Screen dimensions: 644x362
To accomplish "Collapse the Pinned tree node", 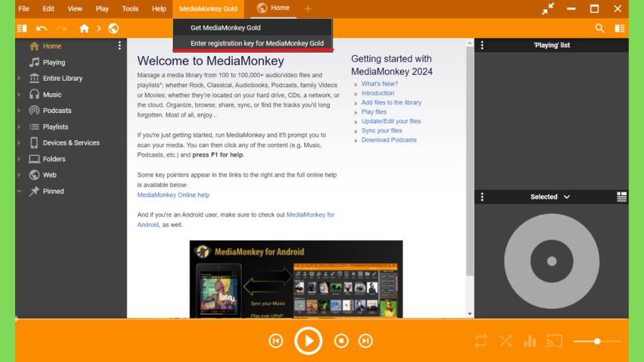I will [19, 191].
